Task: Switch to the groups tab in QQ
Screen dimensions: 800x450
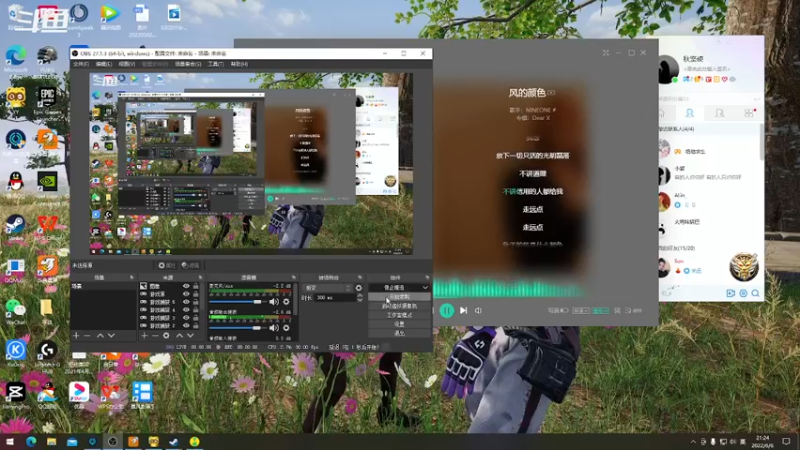Action: click(719, 113)
